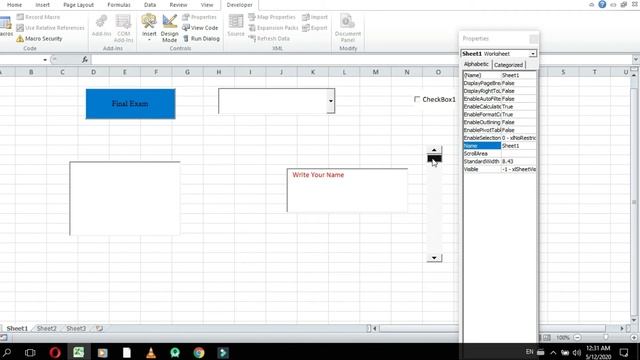Open the Document Panel

click(348, 28)
